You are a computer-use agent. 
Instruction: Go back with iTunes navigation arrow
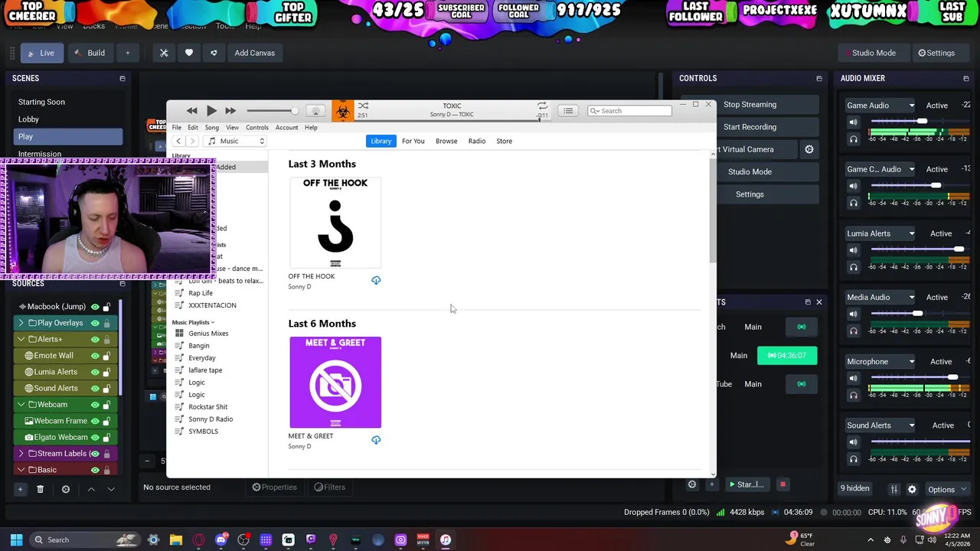pos(178,141)
